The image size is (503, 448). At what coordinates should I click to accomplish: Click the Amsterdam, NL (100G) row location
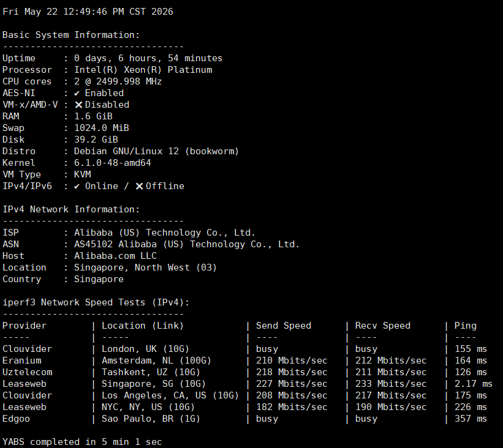(157, 361)
